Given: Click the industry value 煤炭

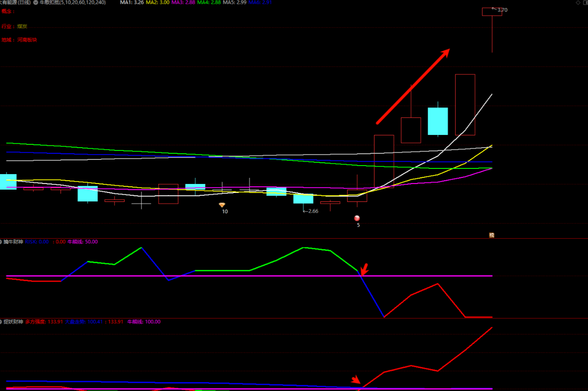Looking at the screenshot, I should (x=22, y=26).
